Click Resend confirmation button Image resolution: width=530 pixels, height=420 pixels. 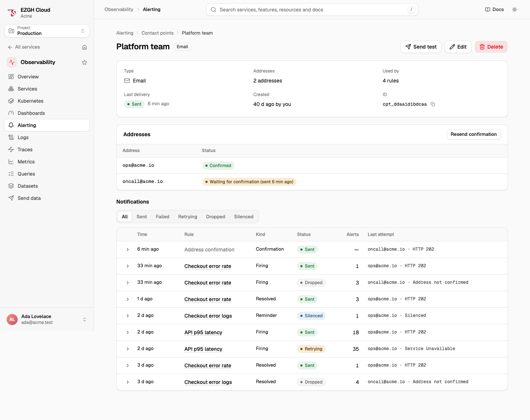[474, 134]
